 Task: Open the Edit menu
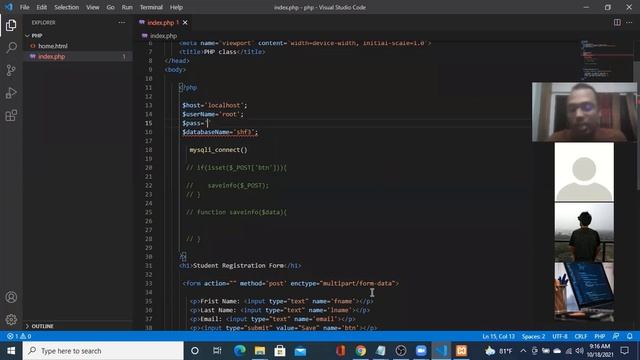point(42,7)
